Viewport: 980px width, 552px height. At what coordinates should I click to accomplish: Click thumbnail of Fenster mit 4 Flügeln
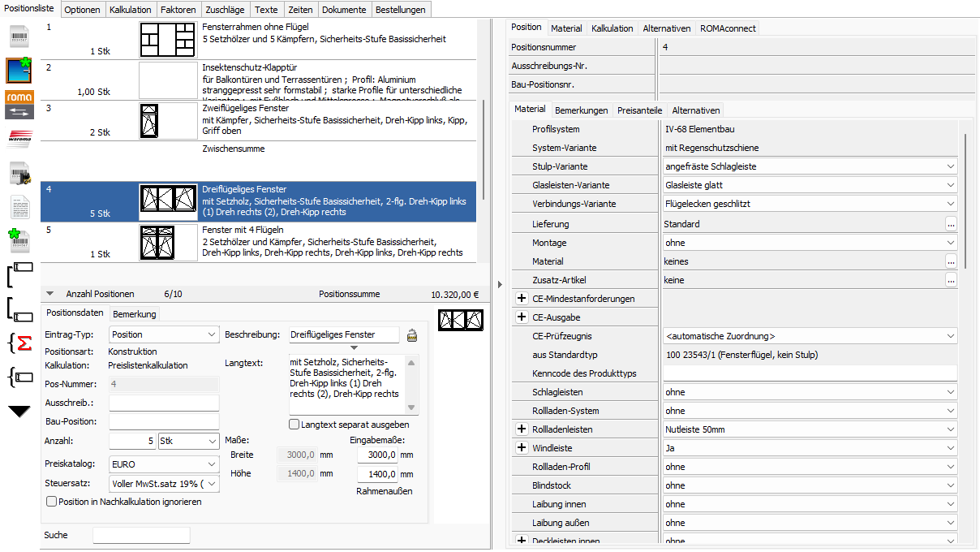(x=168, y=243)
